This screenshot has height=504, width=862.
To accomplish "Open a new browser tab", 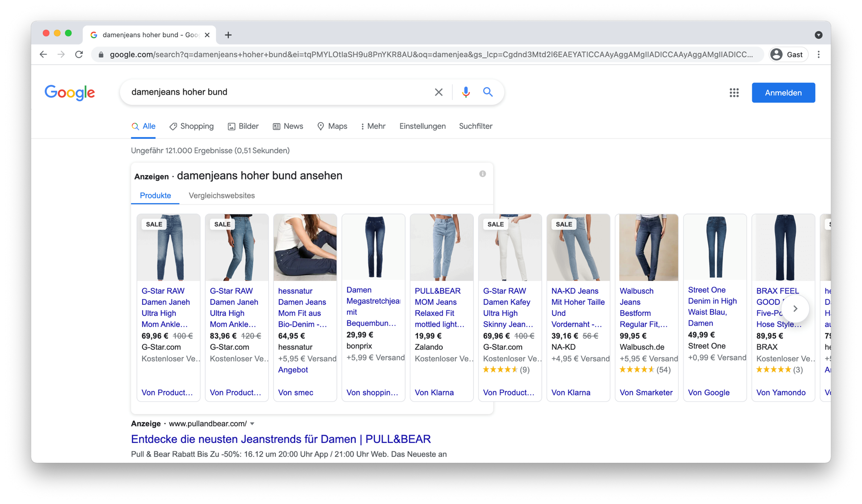I will tap(228, 35).
